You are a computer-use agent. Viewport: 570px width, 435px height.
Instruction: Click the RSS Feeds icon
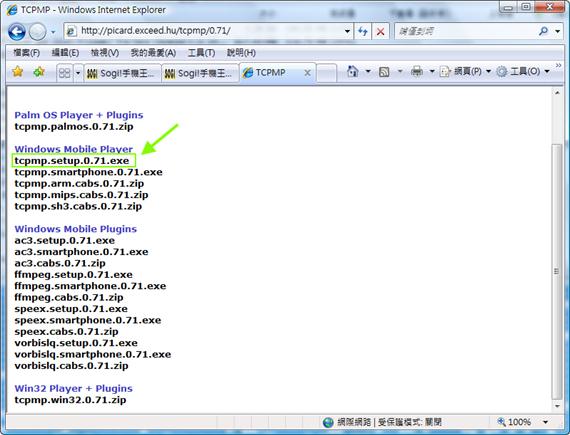[x=384, y=72]
